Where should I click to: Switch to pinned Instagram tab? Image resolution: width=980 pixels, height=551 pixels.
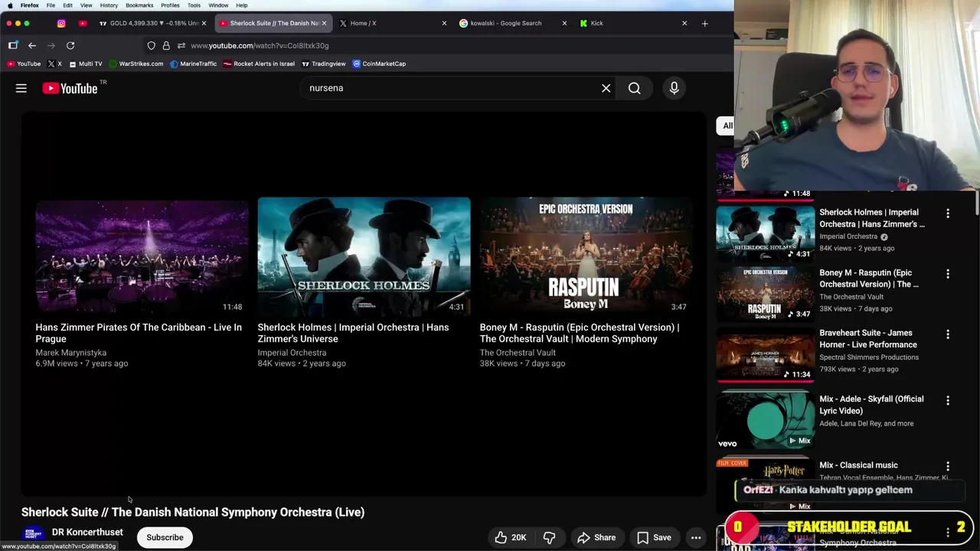tap(61, 23)
